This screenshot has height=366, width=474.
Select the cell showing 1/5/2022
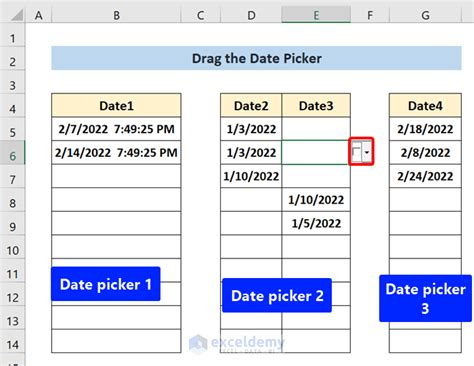point(316,223)
